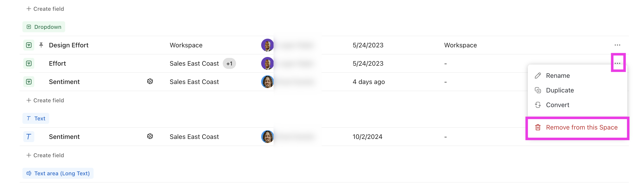Screen dimensions: 644x184
Task: Click the text type icon beside Sentiment
Action: (x=29, y=137)
